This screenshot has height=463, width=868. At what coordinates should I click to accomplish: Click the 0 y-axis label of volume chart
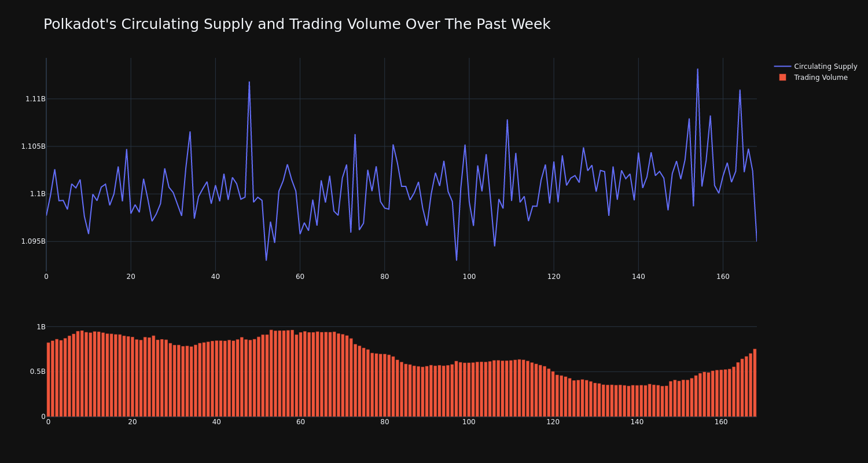43,417
